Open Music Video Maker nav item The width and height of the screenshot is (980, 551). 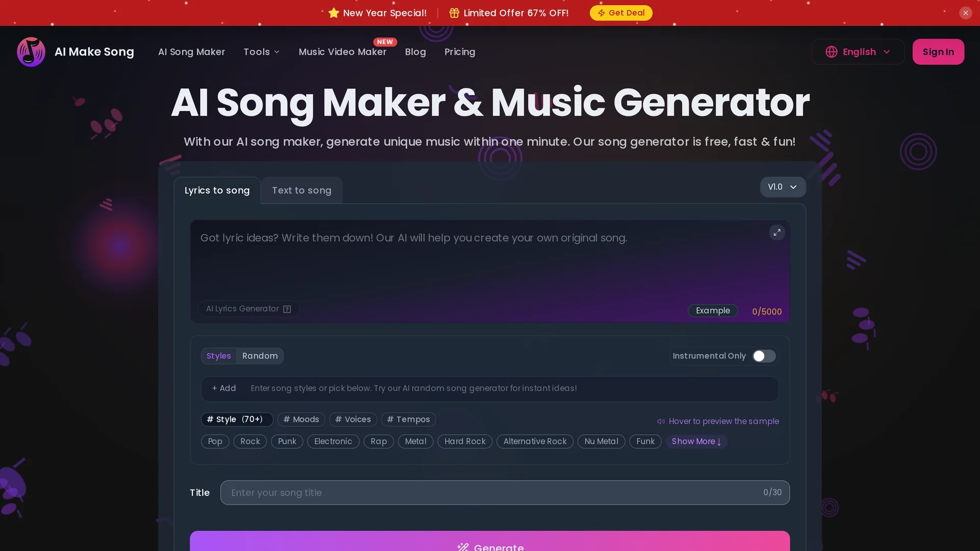tap(342, 52)
